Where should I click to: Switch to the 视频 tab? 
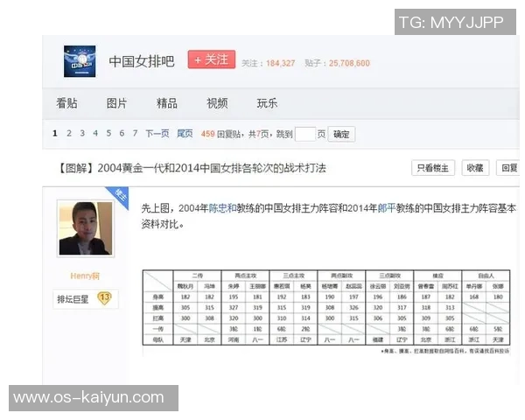click(217, 103)
